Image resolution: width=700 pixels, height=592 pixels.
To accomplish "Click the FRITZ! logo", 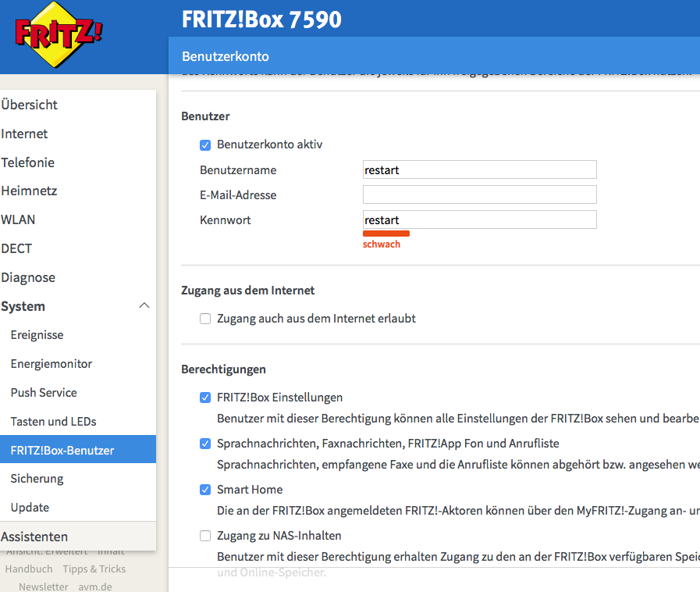I will (x=59, y=34).
